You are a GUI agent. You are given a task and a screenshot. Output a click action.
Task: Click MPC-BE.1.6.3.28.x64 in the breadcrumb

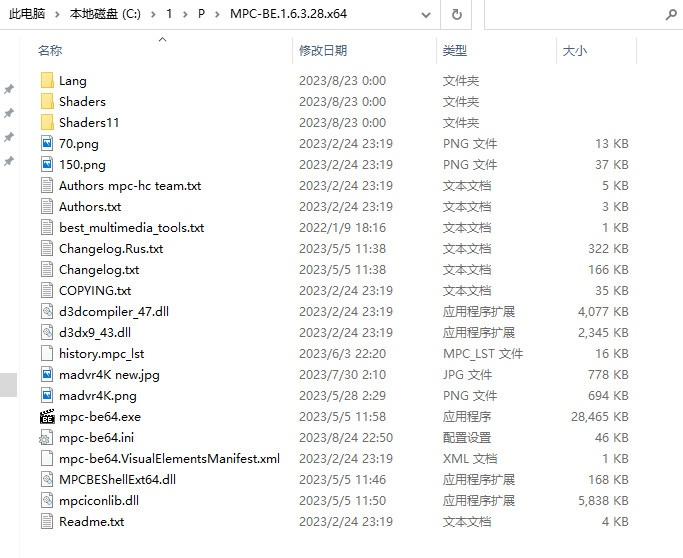click(x=288, y=14)
